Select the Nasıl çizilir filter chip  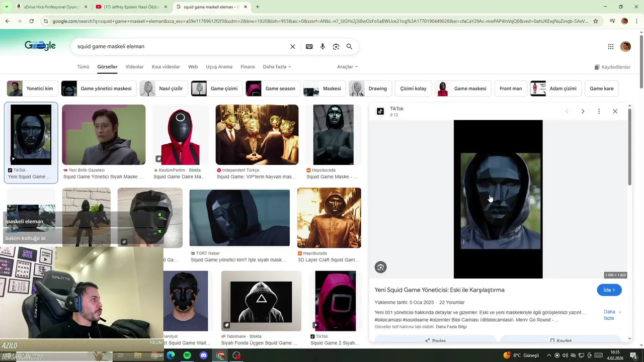(164, 88)
